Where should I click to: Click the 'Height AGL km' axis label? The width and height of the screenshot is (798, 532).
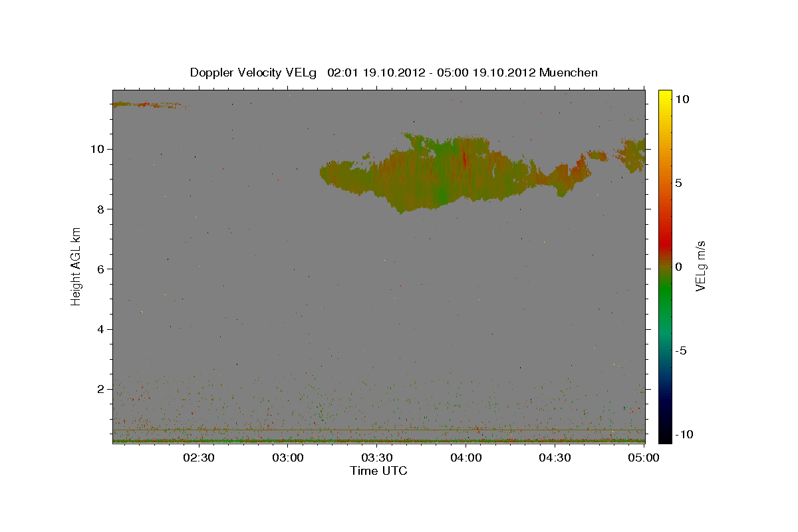pos(76,266)
